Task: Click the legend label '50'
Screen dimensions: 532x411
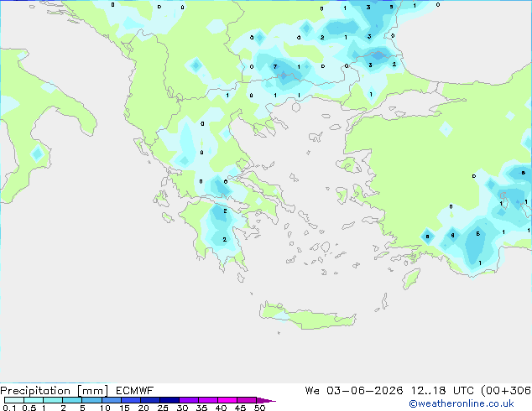Action: click(x=259, y=408)
